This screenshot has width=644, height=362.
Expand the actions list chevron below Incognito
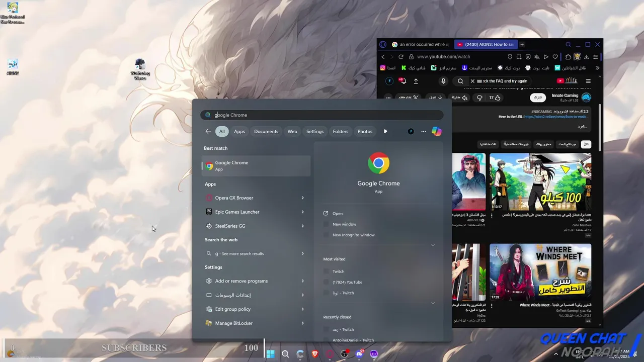click(433, 245)
